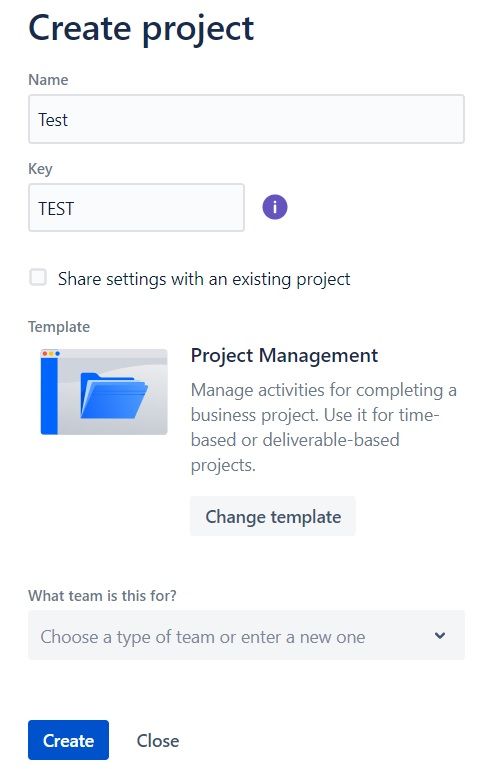Click the Change template button
The image size is (491, 769).
pos(273,516)
